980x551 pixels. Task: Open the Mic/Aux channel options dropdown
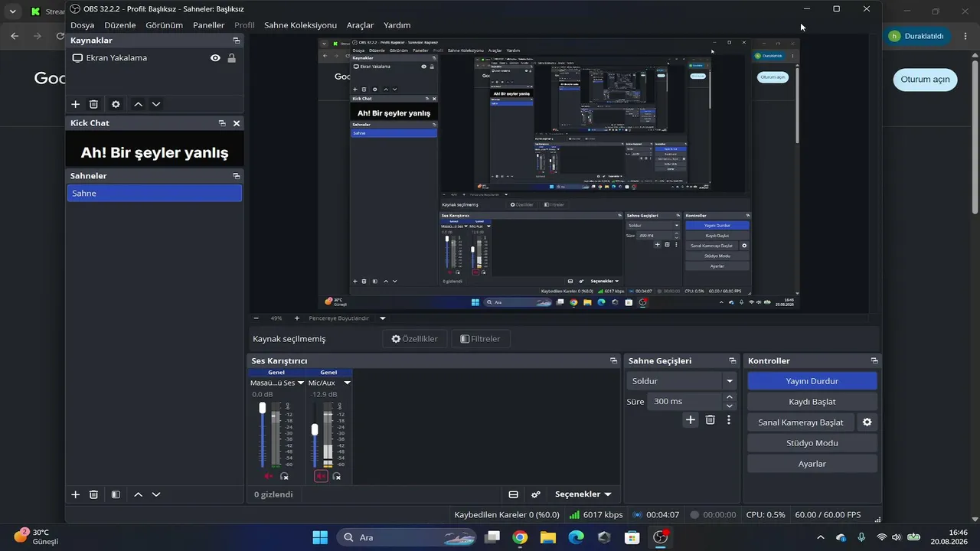point(347,383)
